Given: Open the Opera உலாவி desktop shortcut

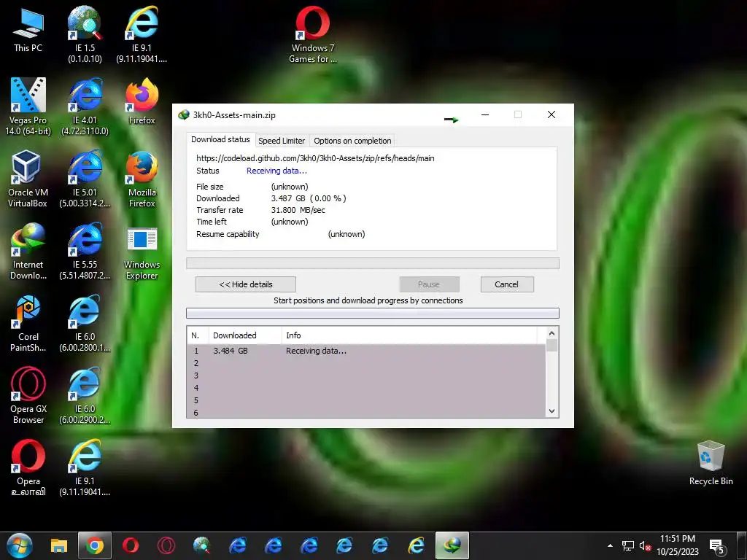Looking at the screenshot, I should tap(28, 468).
